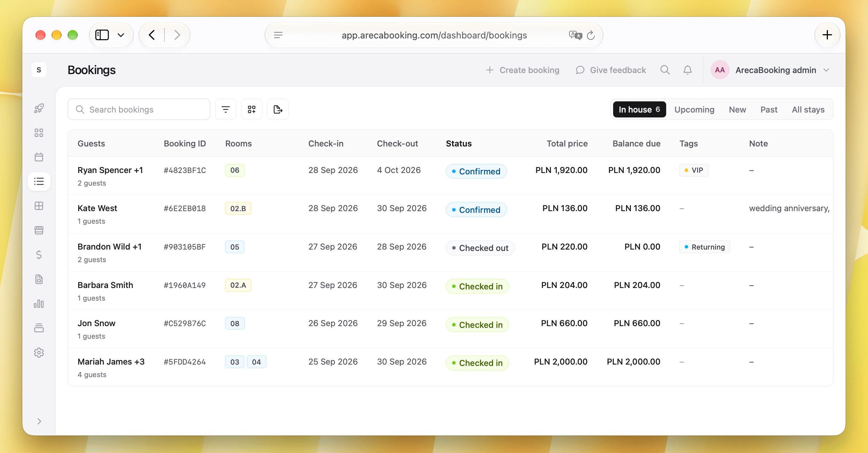Open the notifications bell icon
Screen dimensions: 868x453
tap(687, 70)
